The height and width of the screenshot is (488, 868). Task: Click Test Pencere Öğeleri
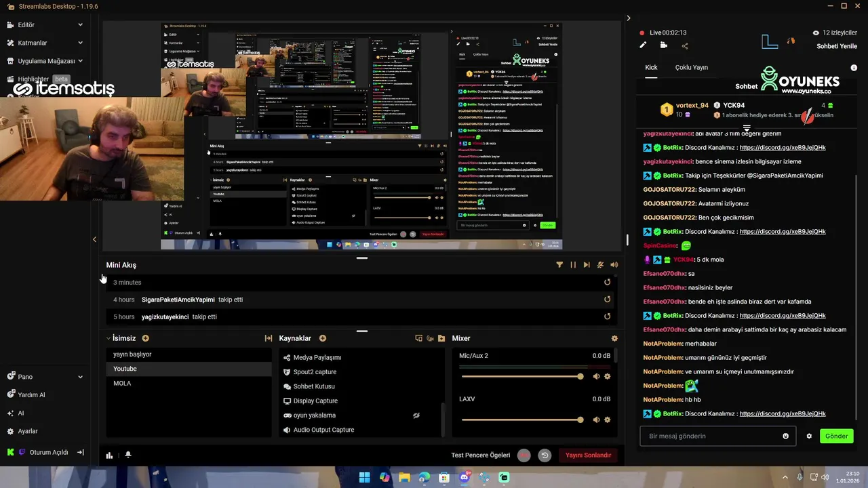tap(480, 455)
